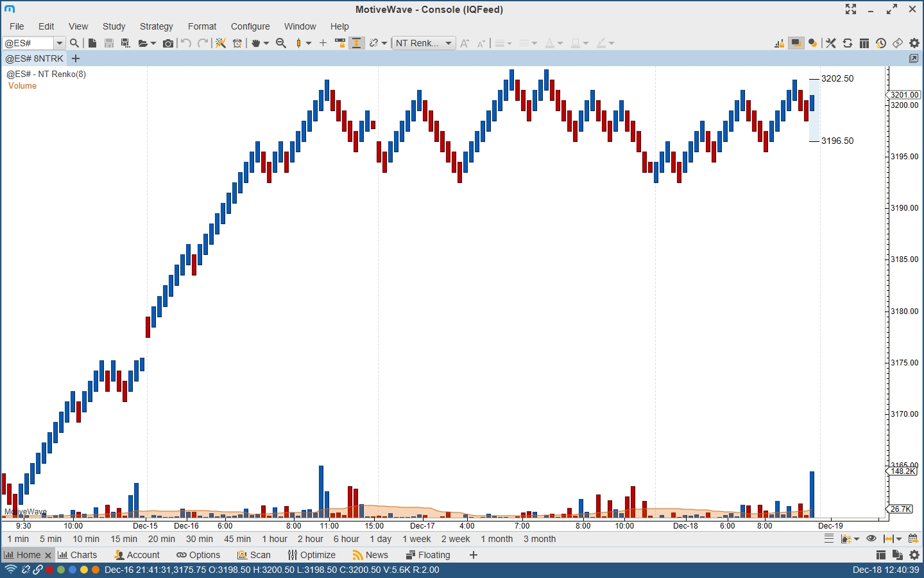The image size is (924, 578).
Task: Open the magic wand studies tool
Action: (221, 43)
